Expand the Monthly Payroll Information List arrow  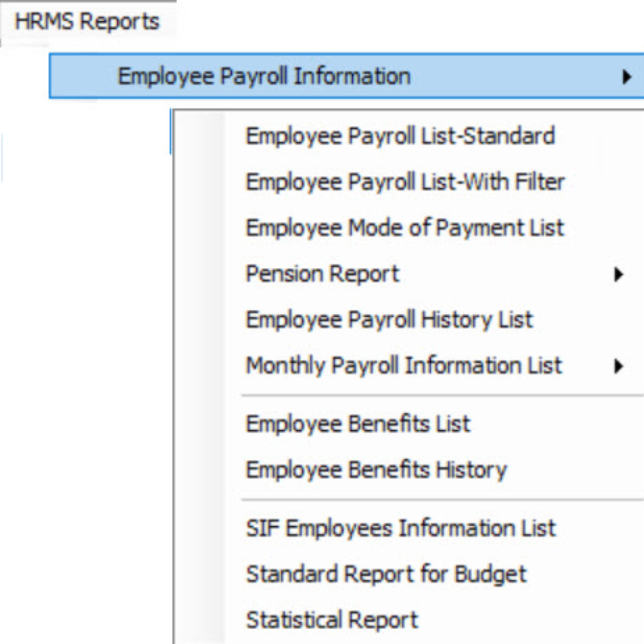tap(618, 366)
